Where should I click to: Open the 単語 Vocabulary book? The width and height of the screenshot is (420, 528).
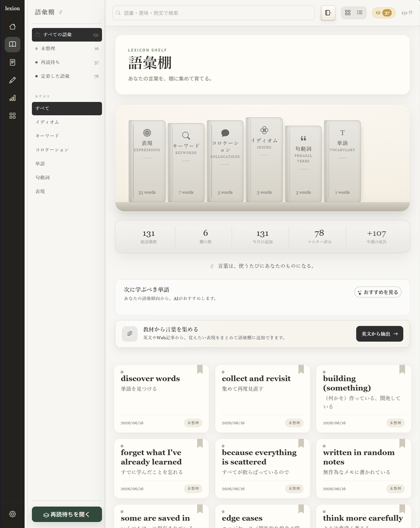pyautogui.click(x=342, y=161)
